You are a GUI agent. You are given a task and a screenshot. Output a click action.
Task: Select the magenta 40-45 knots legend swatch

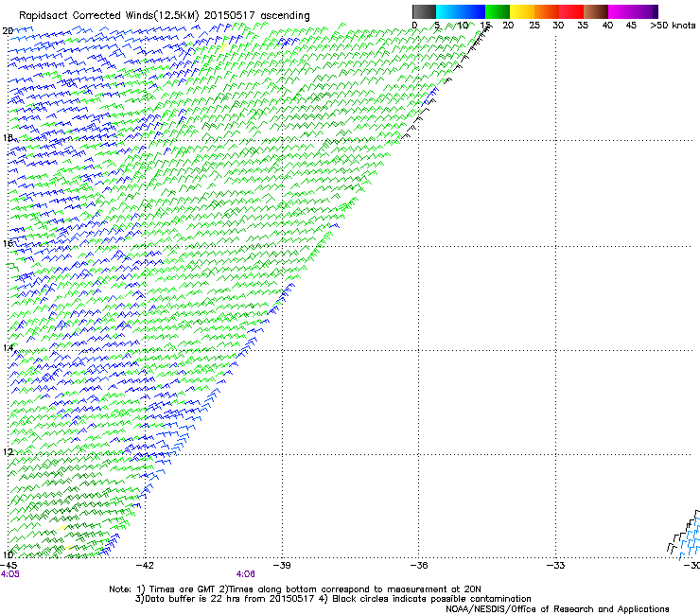point(621,11)
